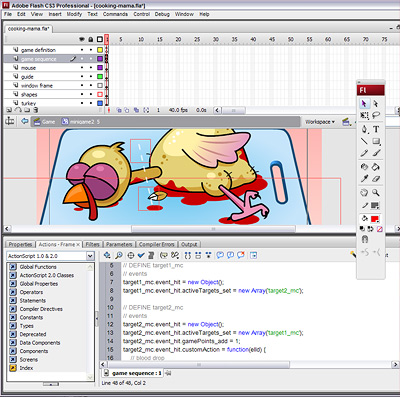Open the ActionScript 1.0 & 2.0 dropdown

(x=50, y=256)
